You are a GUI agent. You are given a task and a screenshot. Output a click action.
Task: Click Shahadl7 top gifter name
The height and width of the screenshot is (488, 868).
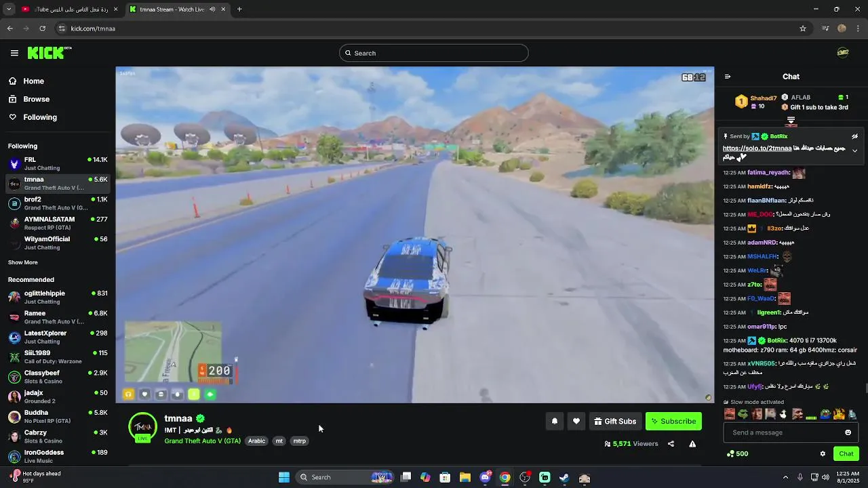click(x=764, y=98)
